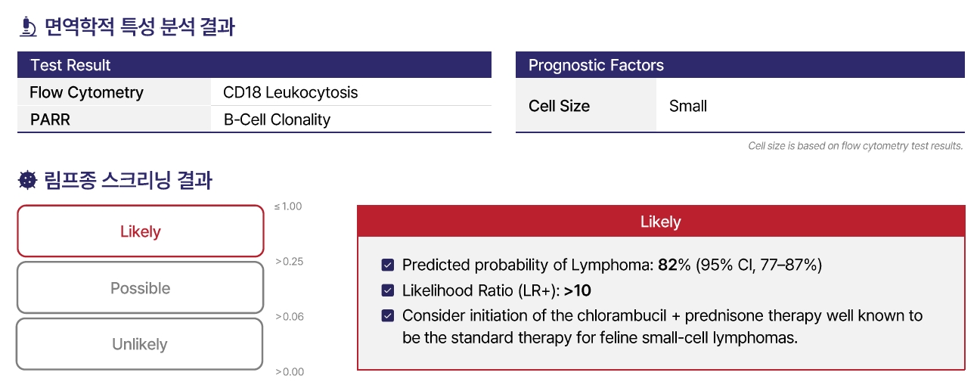Click the B-Cell Clonality value

tap(278, 120)
